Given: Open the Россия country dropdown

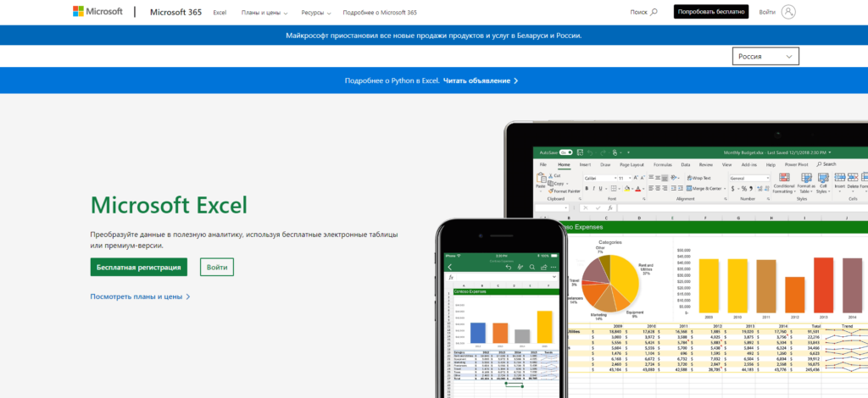Looking at the screenshot, I should [x=765, y=57].
